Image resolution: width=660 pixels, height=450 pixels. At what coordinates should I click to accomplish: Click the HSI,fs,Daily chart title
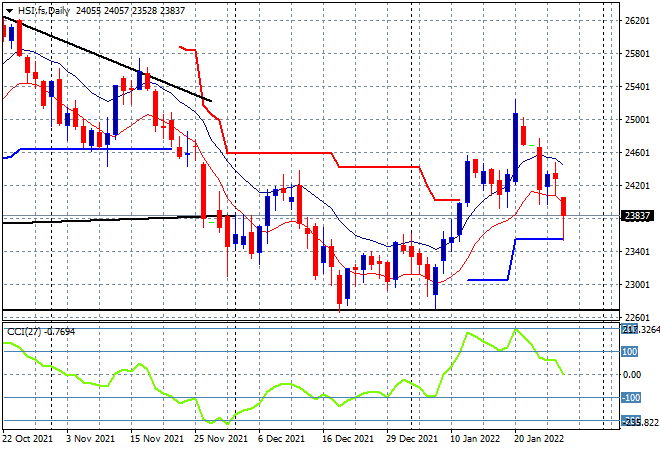[x=44, y=11]
